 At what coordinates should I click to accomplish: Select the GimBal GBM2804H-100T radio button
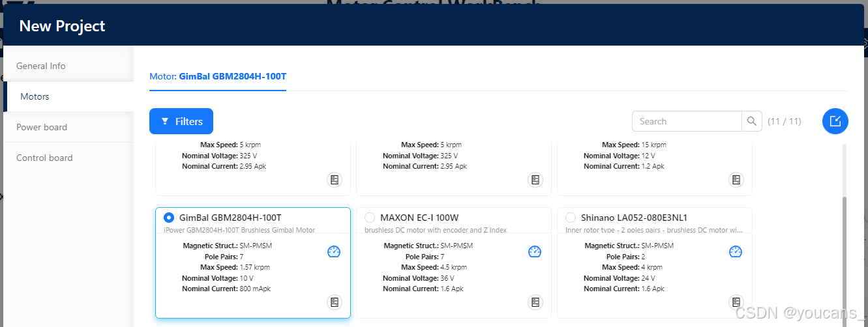(169, 218)
